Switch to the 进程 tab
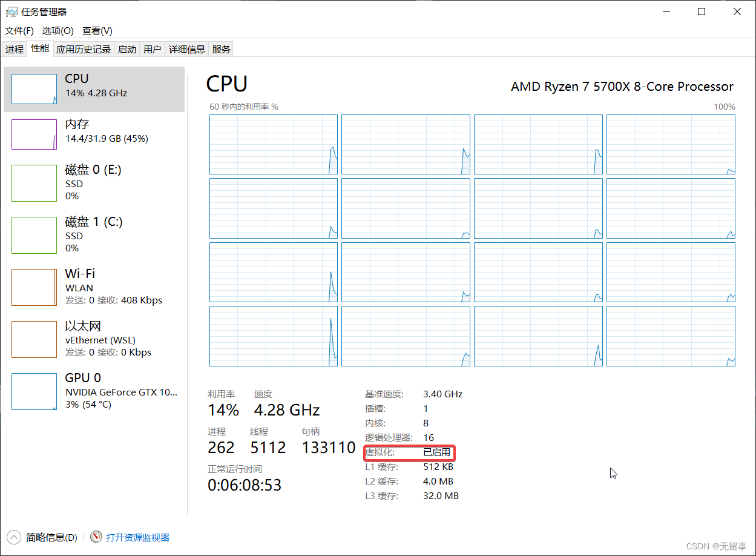Image resolution: width=756 pixels, height=556 pixels. pos(14,49)
